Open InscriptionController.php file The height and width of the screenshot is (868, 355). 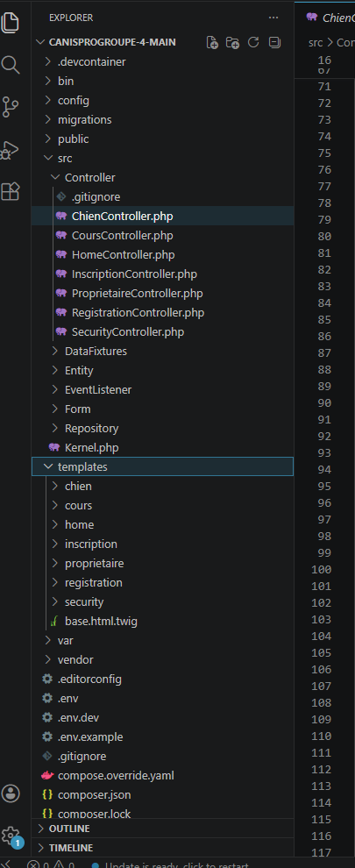coord(163,274)
